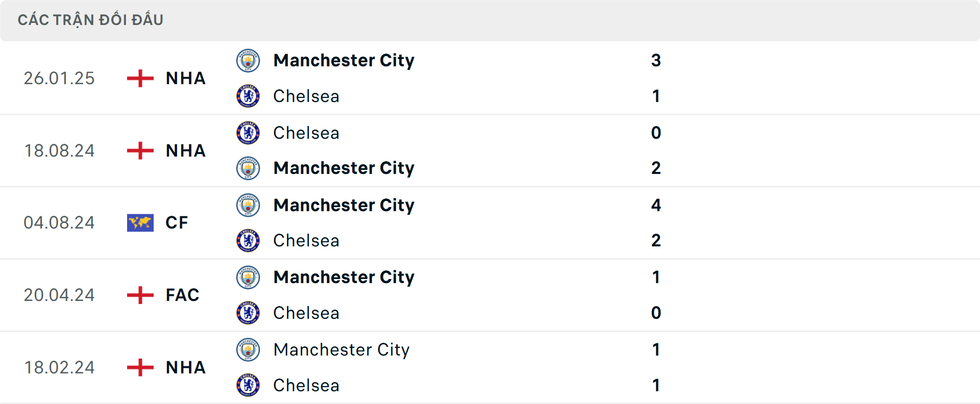
Task: Select the Chelsea badge in the 26.01.25 match
Action: pos(248,96)
